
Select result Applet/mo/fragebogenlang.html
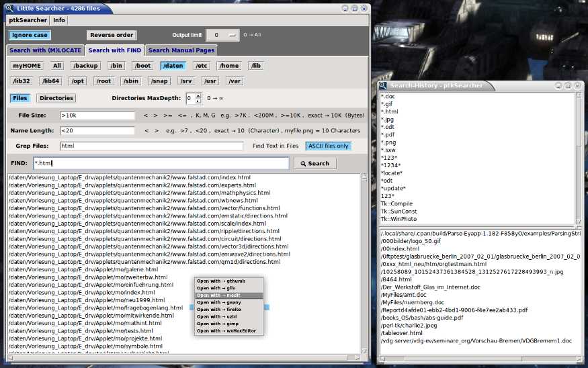point(95,308)
